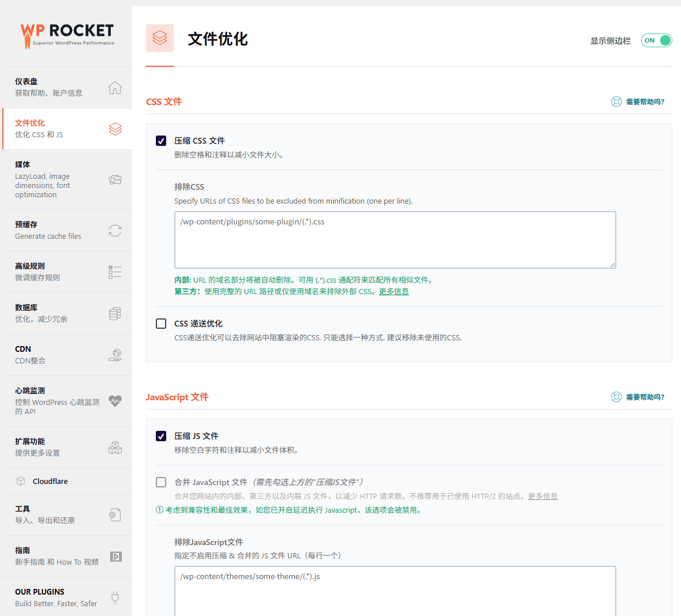Viewport: 681px width, 616px height.
Task: Click the database icon for 数据库
Action: coord(115,314)
